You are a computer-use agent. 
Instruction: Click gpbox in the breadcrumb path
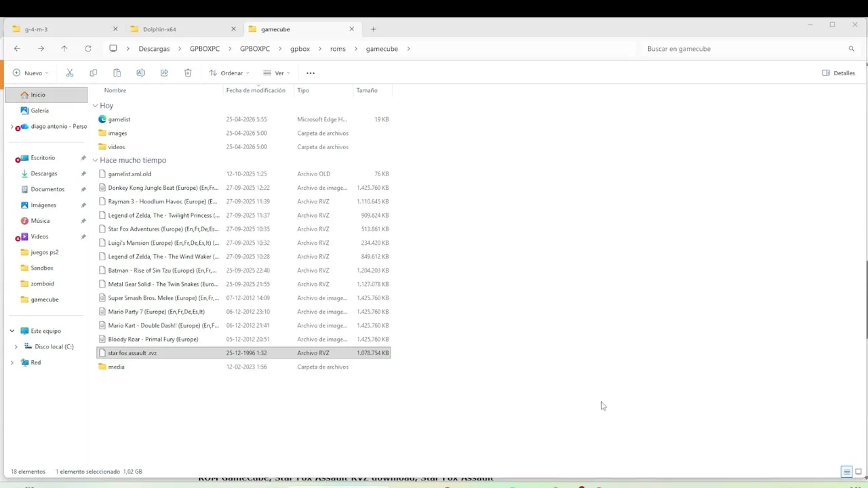[300, 49]
